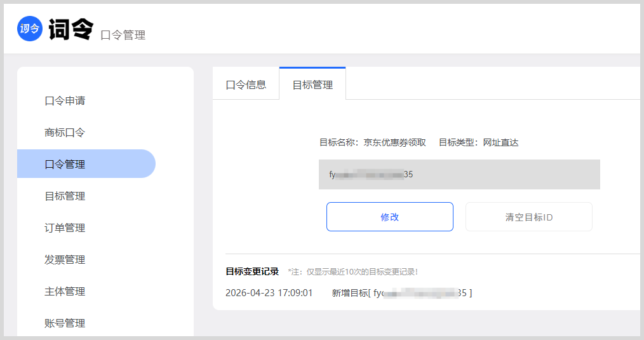Click the 目标变更记录 heading
The width and height of the screenshot is (644, 340).
pos(252,271)
